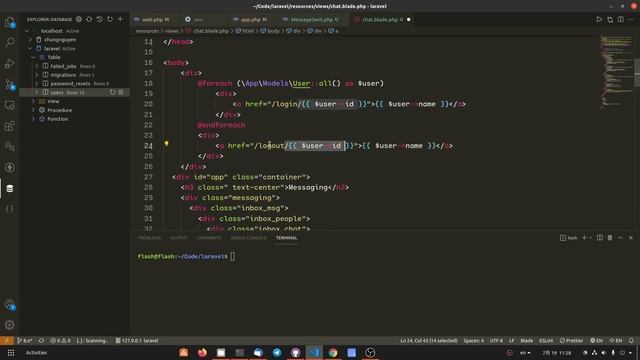
Task: Expand the migrations table
Action: point(37,75)
